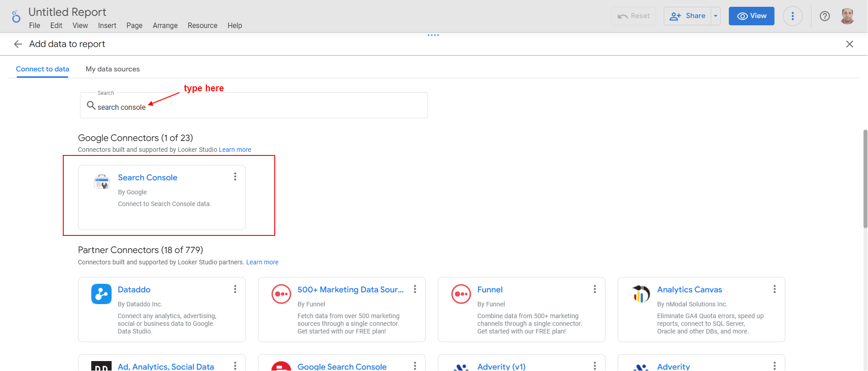This screenshot has height=371, width=868.
Task: Click the Dataddo connector logo
Action: tap(101, 294)
